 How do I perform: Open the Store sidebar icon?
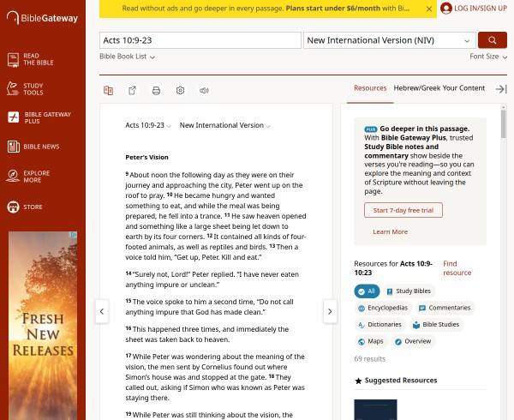point(13,207)
